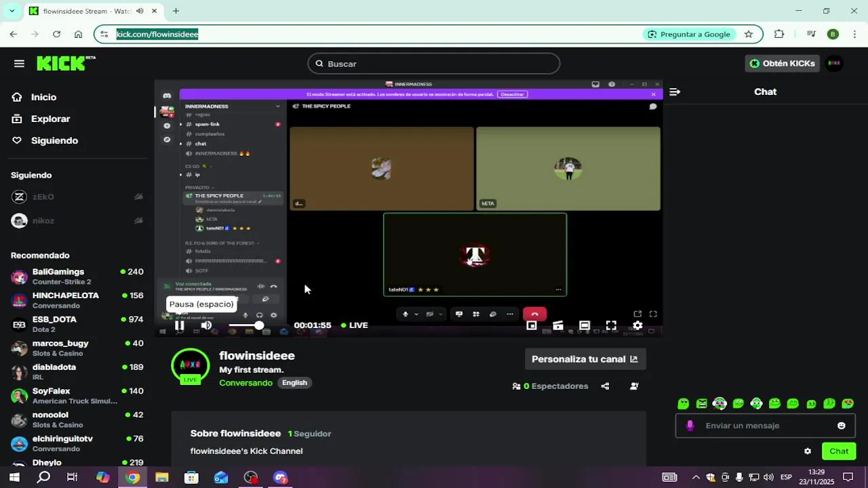Image resolution: width=868 pixels, height=488 pixels.
Task: Open File Explorer from taskbar
Action: pos(161,477)
